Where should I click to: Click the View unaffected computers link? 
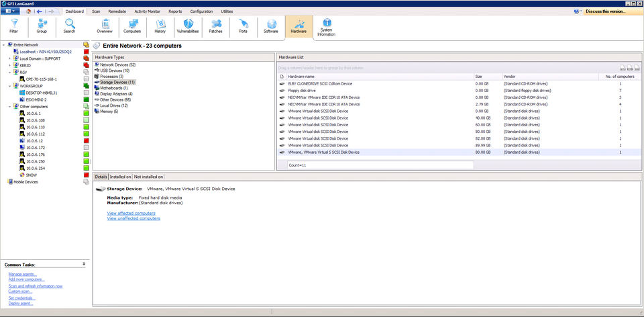[x=133, y=218]
